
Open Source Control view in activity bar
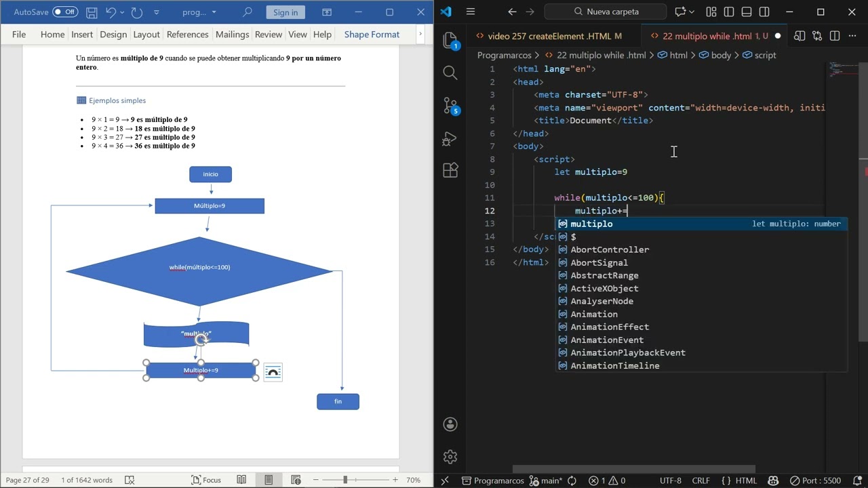click(x=450, y=105)
